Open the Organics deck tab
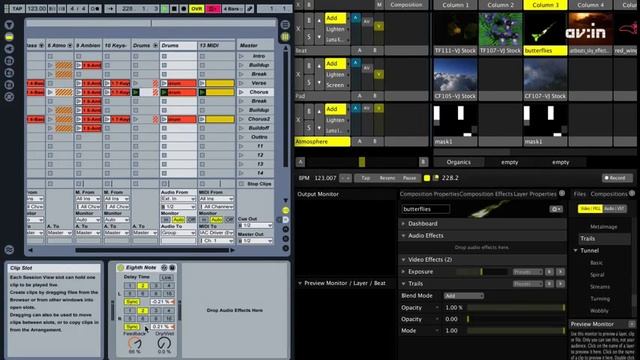640x360 pixels. [x=458, y=162]
